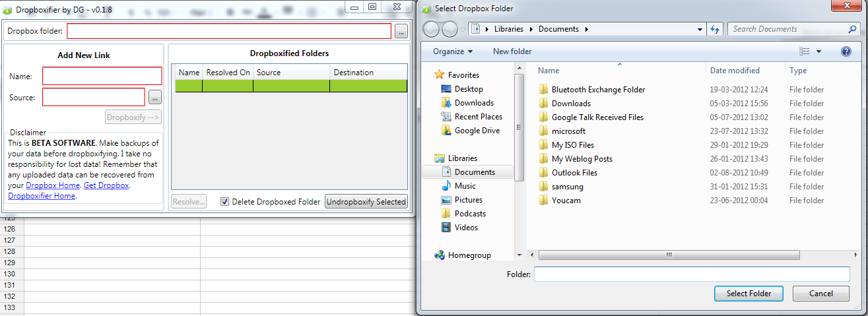
Task: Sort by Resolved On column header
Action: click(228, 73)
